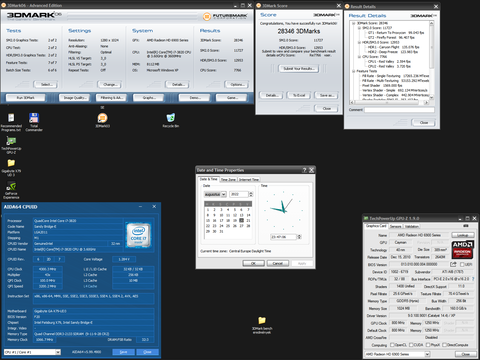Collapse the HDR/SM3.0 Score tree node
The image size is (480, 360).
(x=359, y=42)
